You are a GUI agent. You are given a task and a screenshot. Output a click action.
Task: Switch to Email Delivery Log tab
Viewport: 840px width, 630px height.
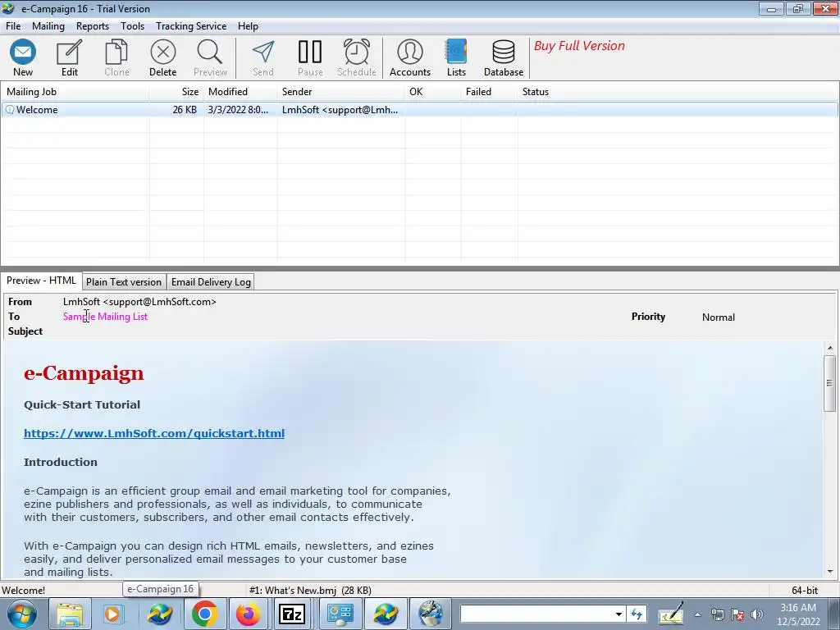click(211, 282)
